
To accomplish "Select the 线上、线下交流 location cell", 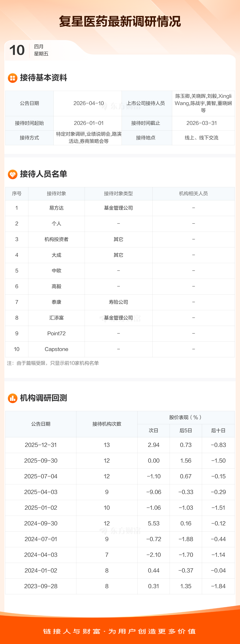I will pyautogui.click(x=201, y=138).
